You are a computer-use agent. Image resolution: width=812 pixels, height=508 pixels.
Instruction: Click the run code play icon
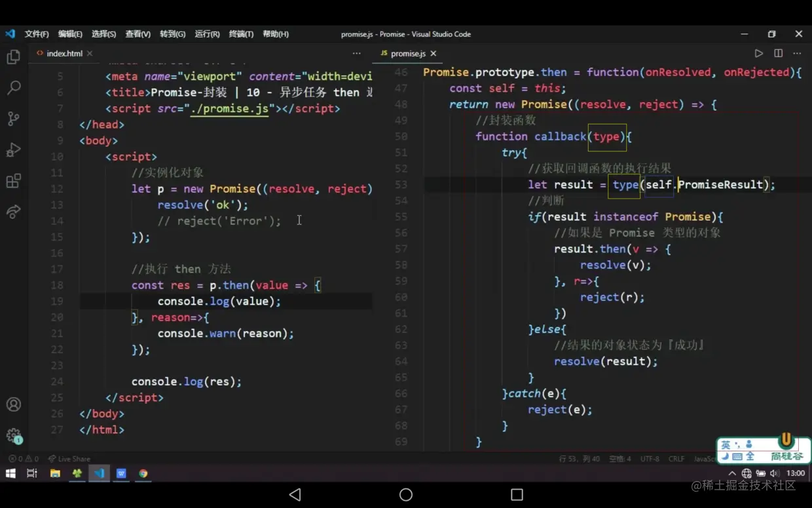click(x=758, y=53)
